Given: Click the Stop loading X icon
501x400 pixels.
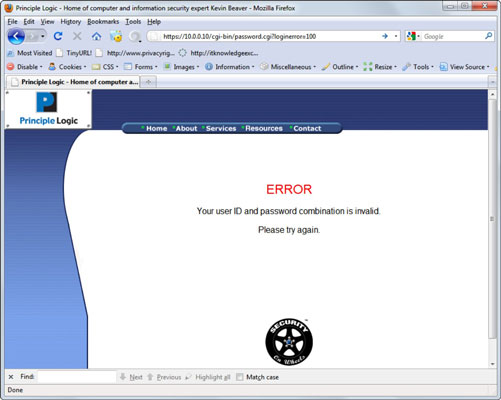Looking at the screenshot, I should tap(77, 36).
